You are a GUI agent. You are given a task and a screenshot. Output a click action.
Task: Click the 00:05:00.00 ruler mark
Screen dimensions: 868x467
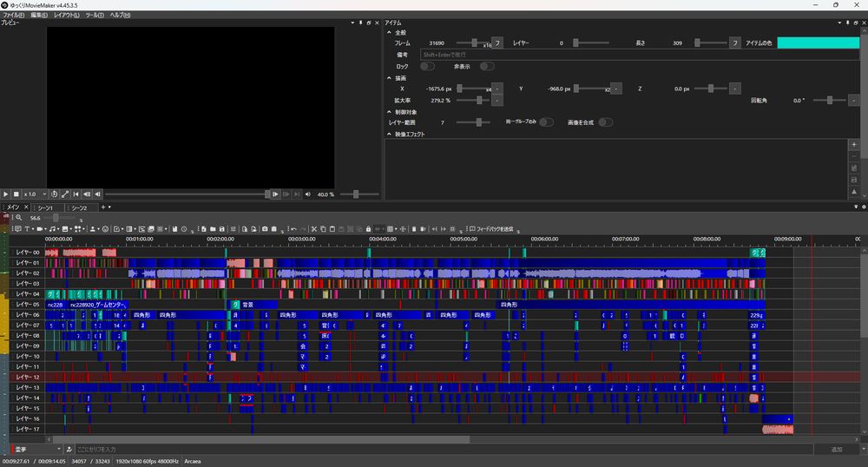coord(464,239)
